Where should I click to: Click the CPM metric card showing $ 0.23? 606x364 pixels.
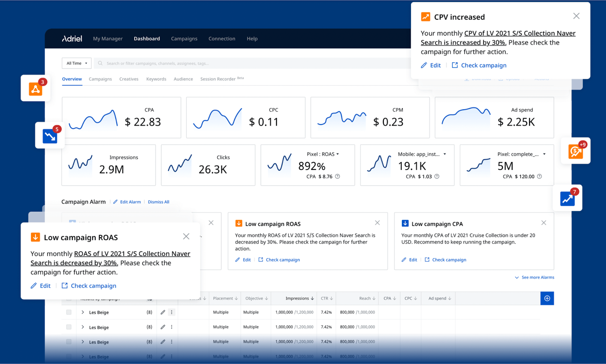pos(370,118)
